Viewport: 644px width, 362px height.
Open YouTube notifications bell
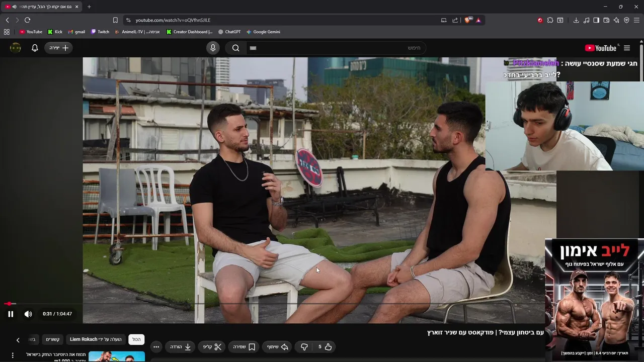[x=35, y=48]
